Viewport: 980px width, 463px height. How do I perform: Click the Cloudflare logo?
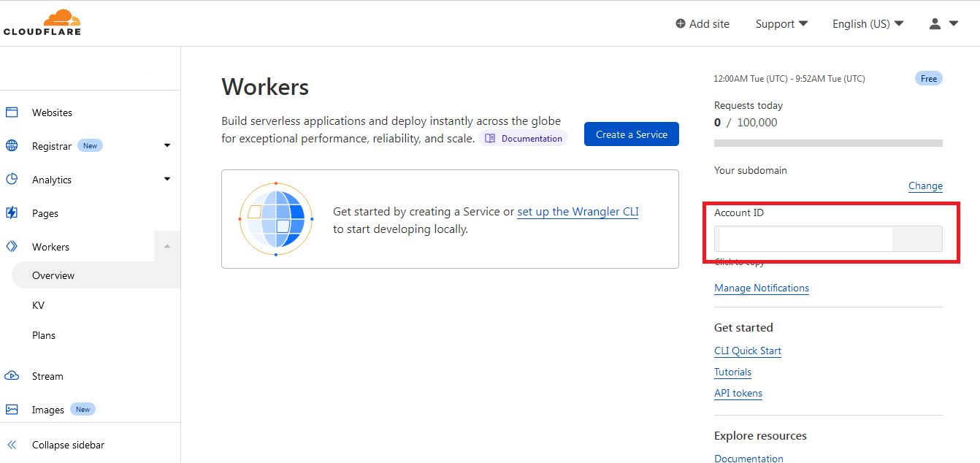(x=42, y=23)
